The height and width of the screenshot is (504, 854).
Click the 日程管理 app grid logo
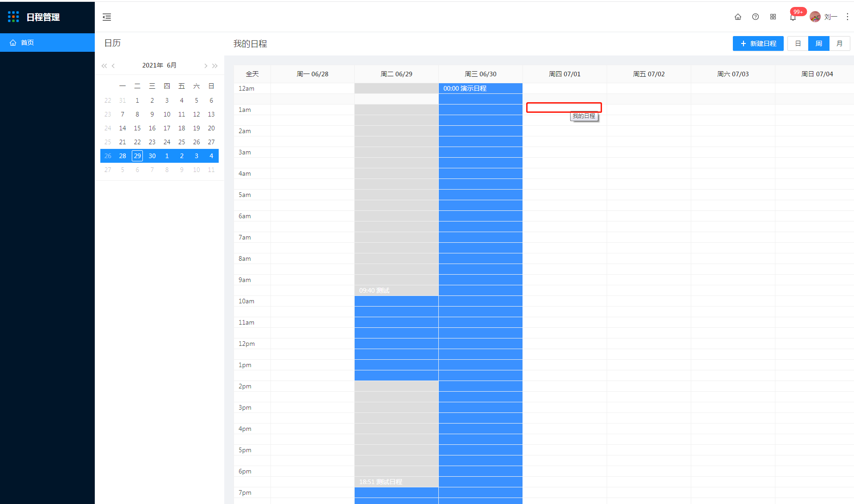click(x=13, y=17)
